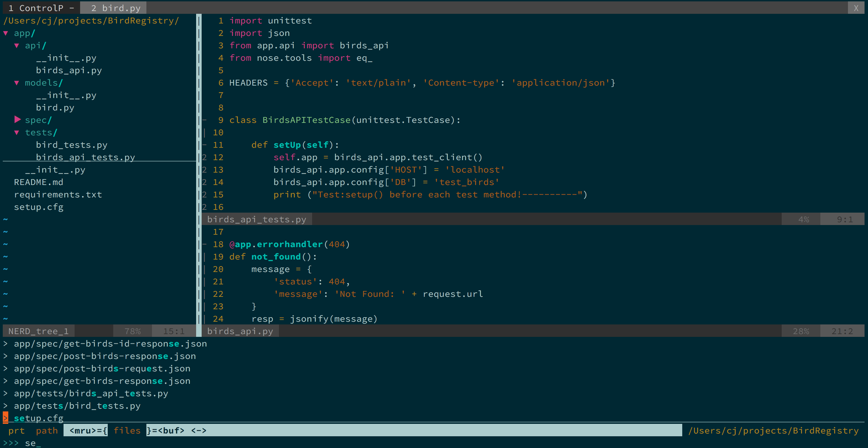Expand the spec/ folder arrow
868x448 pixels.
[18, 120]
